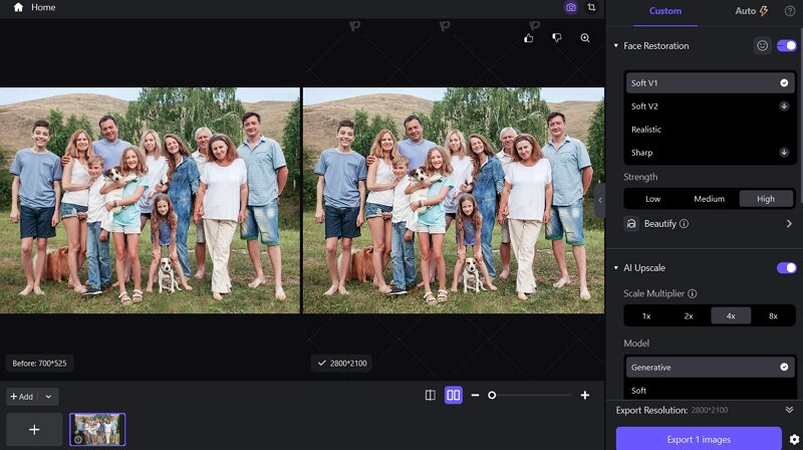
Task: Switch to side-by-side view
Action: (x=453, y=395)
